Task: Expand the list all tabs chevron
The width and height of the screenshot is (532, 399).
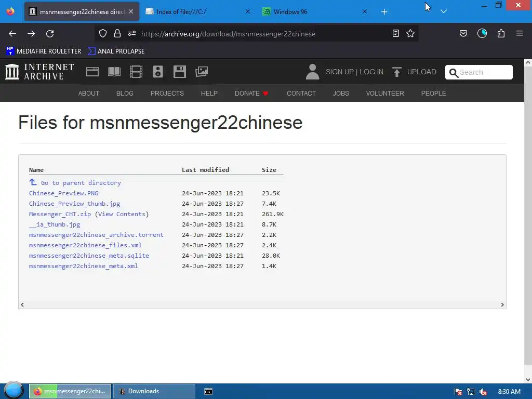Action: point(444,11)
